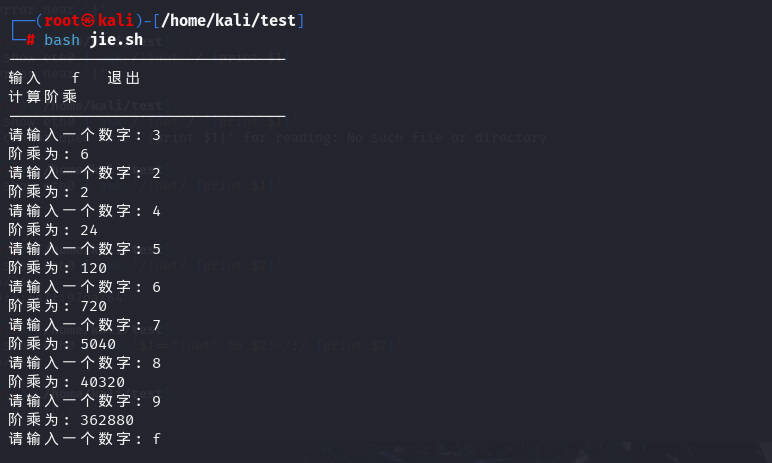772x463 pixels.
Task: Click the input prompt with number 7
Action: coord(85,325)
